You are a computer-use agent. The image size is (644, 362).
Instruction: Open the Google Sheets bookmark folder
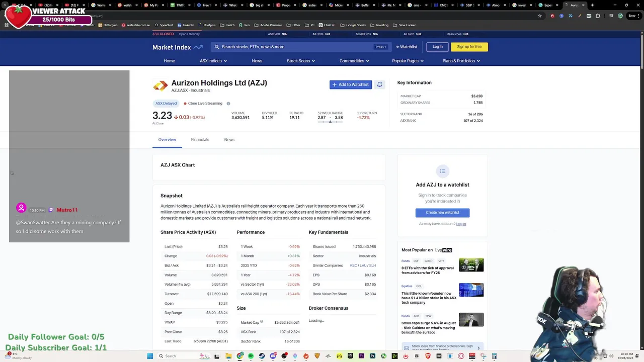click(354, 25)
